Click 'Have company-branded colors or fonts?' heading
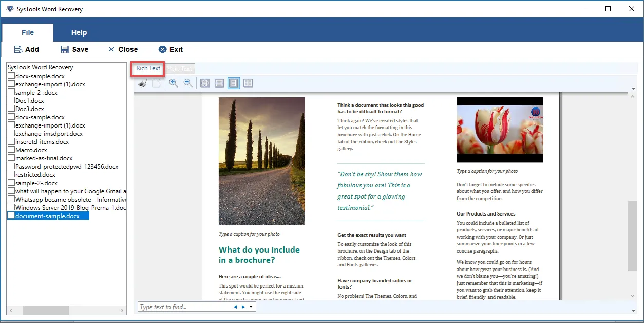 pos(375,284)
